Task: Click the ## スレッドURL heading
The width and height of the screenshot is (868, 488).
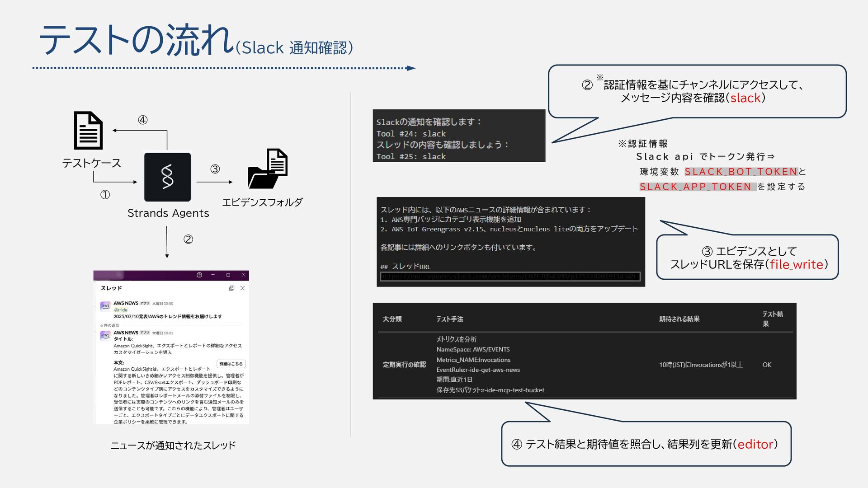Action: point(406,267)
